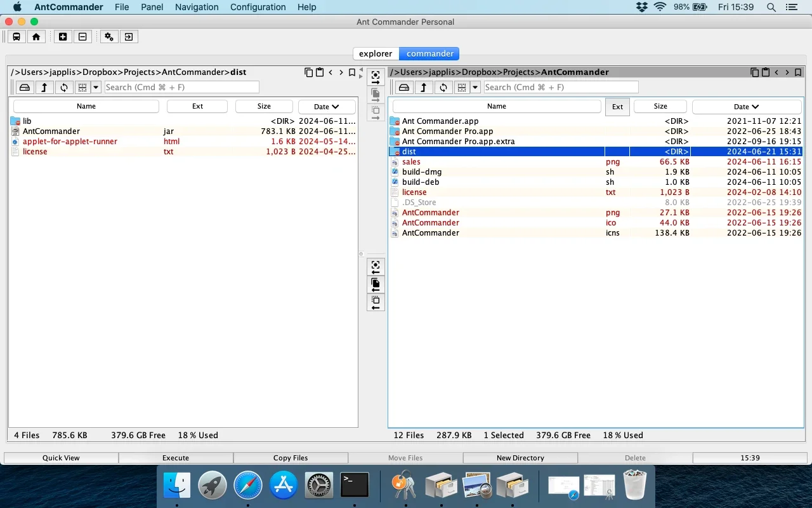Screen dimensions: 812x508
Task: Click the exit arrow icon in main toolbar
Action: point(129,37)
